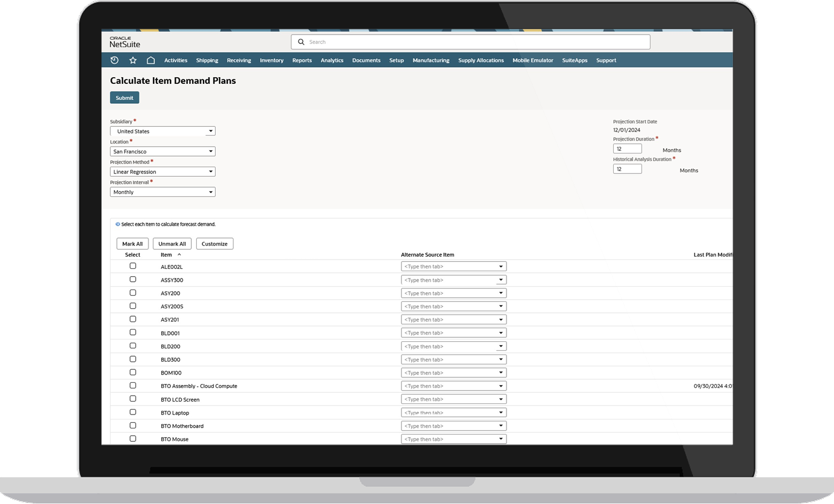Click the Mark All button
The width and height of the screenshot is (834, 504).
[132, 244]
